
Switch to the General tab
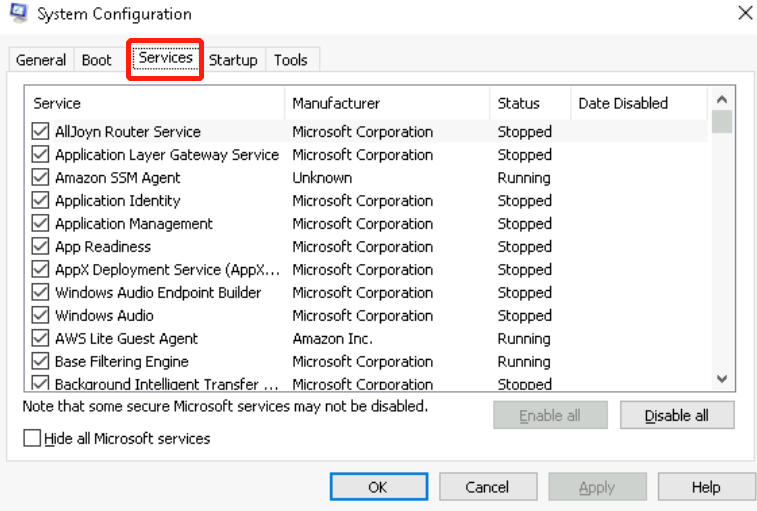click(41, 60)
